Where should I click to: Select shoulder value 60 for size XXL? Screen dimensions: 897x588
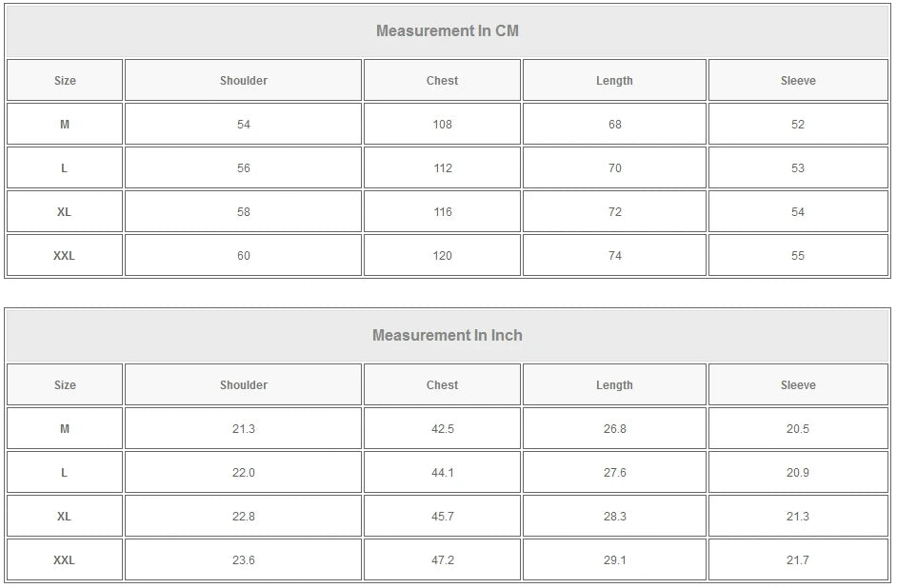[244, 256]
